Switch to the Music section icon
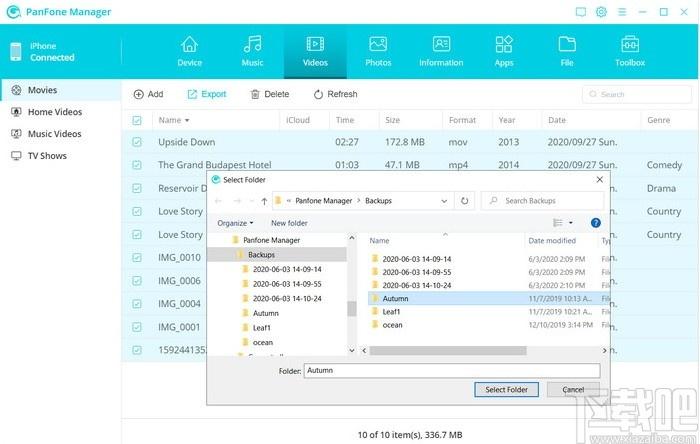The image size is (700, 444). tap(252, 45)
